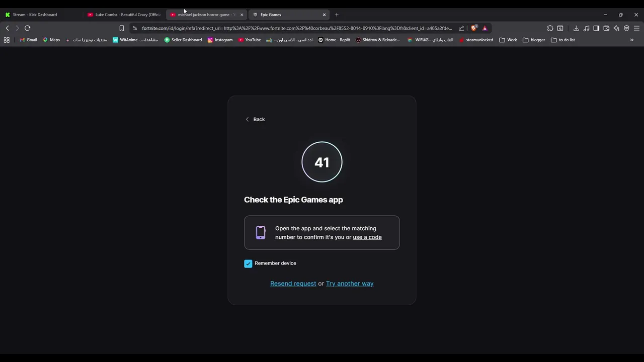Show hidden bookmarks with the double chevron
The width and height of the screenshot is (644, 362).
pos(632,40)
